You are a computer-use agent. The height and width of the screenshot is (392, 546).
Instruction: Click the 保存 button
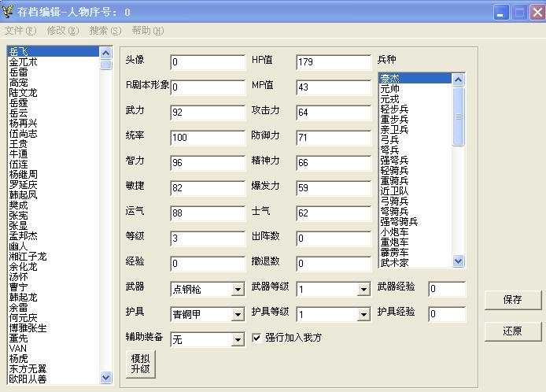pos(512,300)
